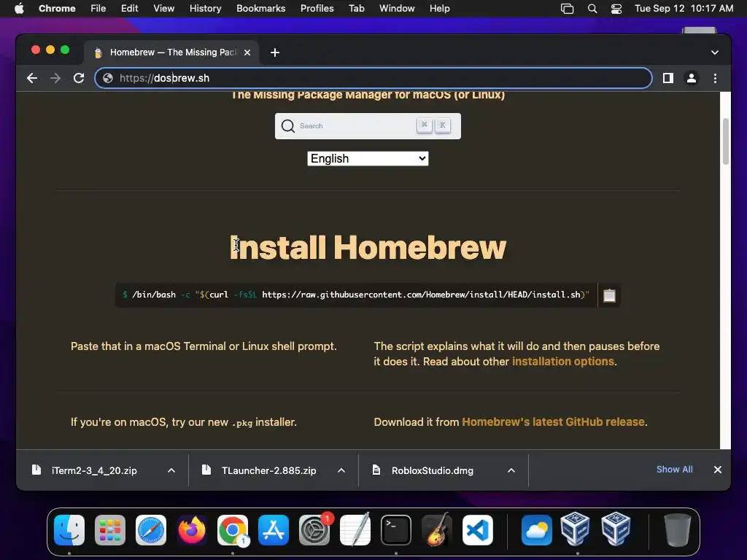Open Control Center in menu bar

click(616, 9)
